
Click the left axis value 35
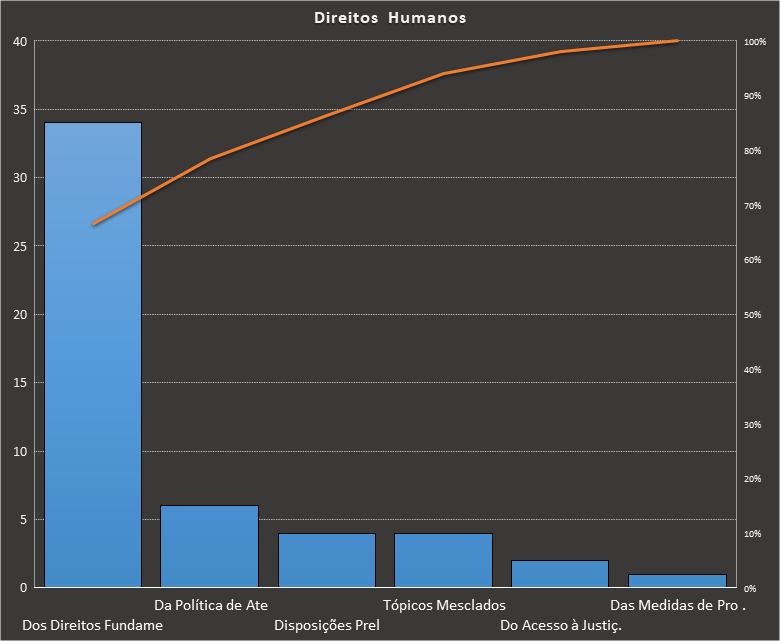click(20, 110)
